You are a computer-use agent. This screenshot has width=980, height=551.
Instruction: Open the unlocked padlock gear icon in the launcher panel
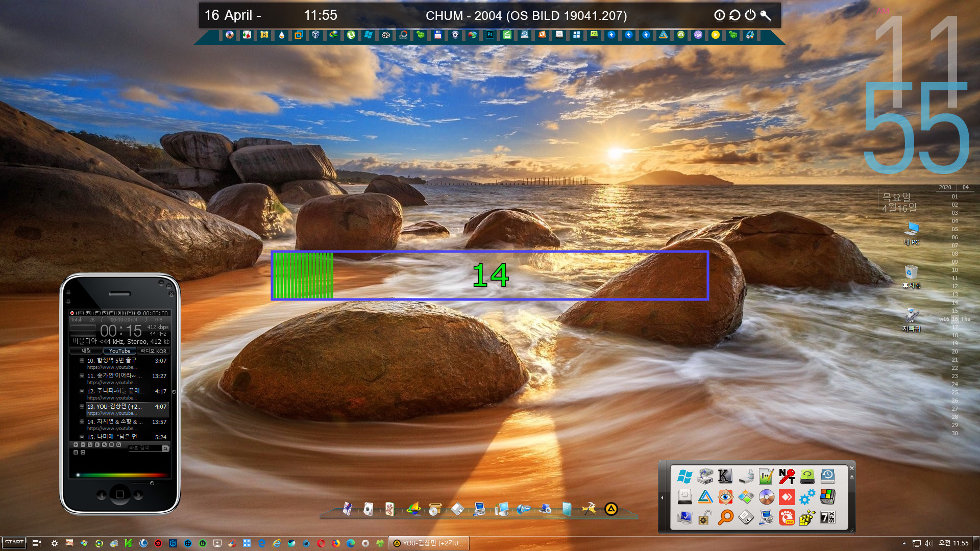pos(705,517)
